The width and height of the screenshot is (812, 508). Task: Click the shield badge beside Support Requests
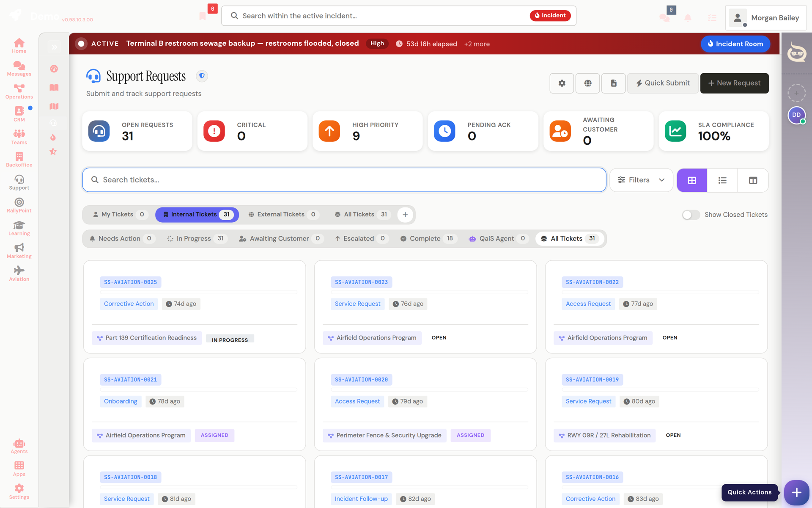[202, 76]
